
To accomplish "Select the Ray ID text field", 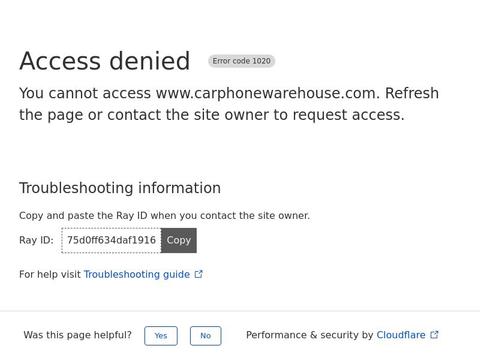I will 111,240.
